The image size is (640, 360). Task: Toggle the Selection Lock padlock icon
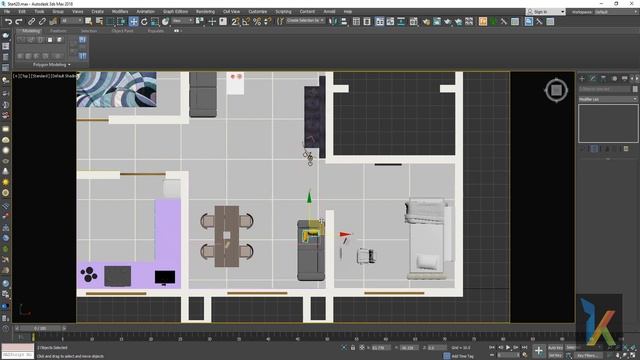pyautogui.click(x=353, y=348)
